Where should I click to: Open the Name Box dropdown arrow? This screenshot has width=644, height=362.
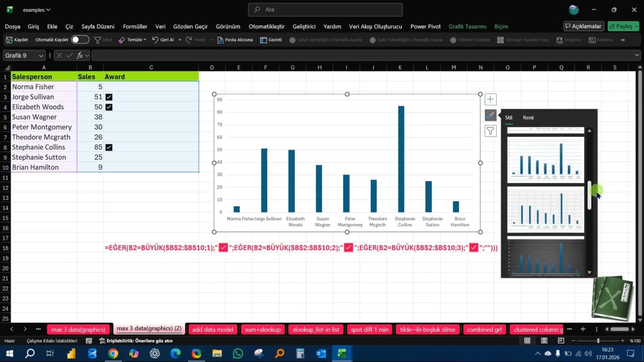point(41,55)
